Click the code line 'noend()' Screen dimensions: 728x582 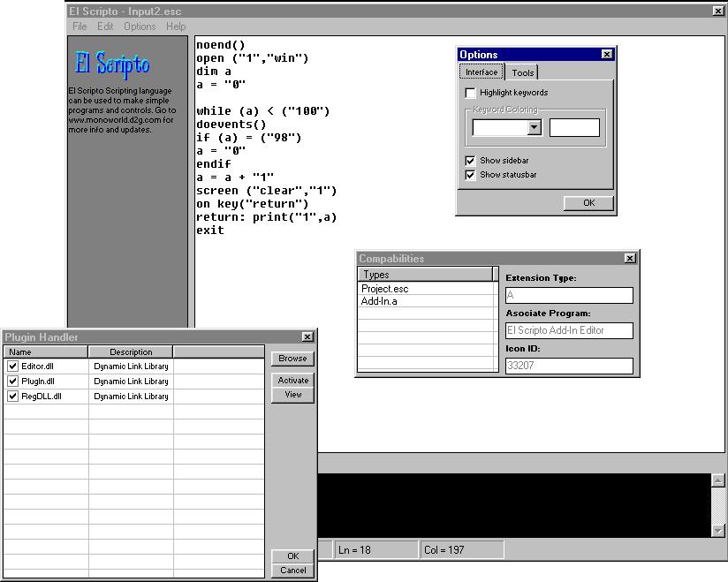click(221, 45)
